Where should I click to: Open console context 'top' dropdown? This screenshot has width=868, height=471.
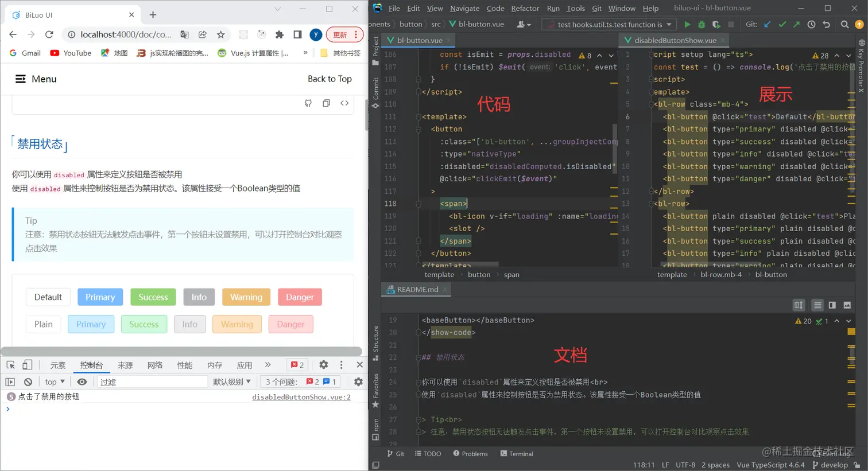click(x=55, y=382)
